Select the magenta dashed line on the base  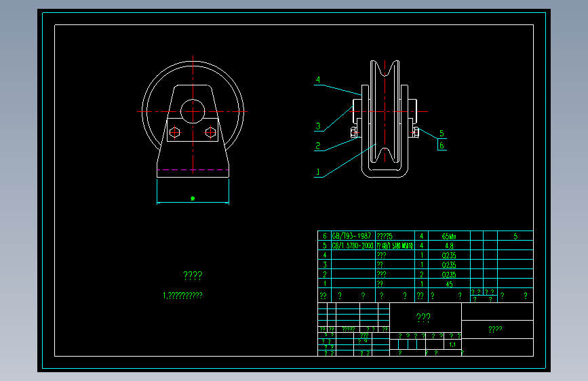[x=193, y=170]
